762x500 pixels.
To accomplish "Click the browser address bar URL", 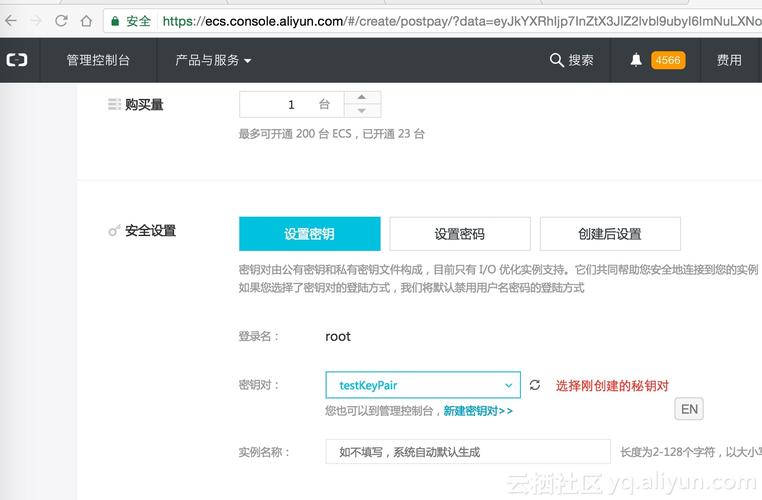I will (462, 21).
